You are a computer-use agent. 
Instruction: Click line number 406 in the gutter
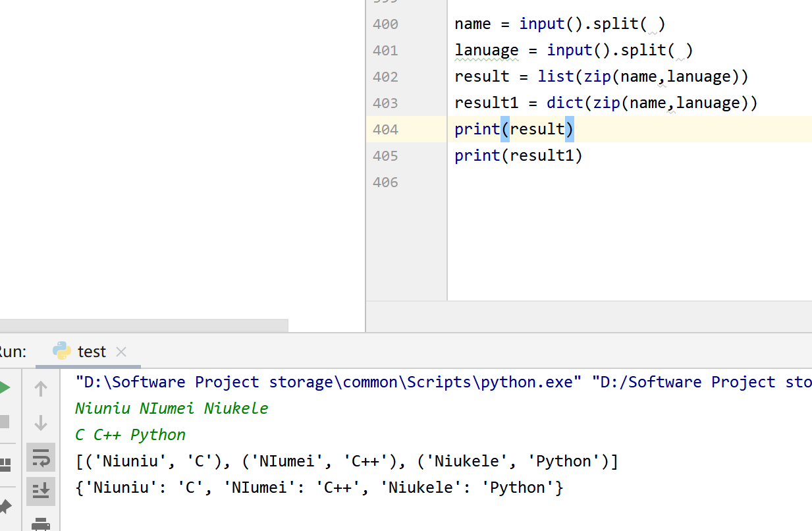[385, 182]
